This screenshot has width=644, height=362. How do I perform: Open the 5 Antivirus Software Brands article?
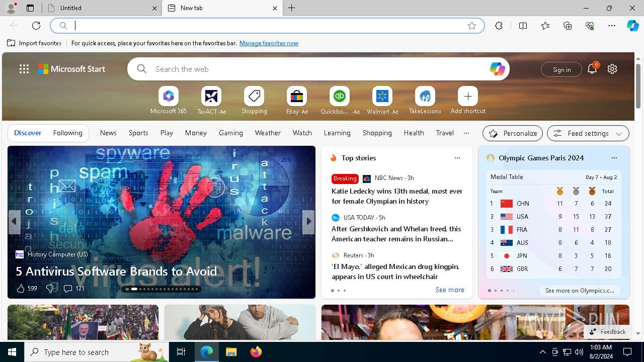click(x=116, y=271)
